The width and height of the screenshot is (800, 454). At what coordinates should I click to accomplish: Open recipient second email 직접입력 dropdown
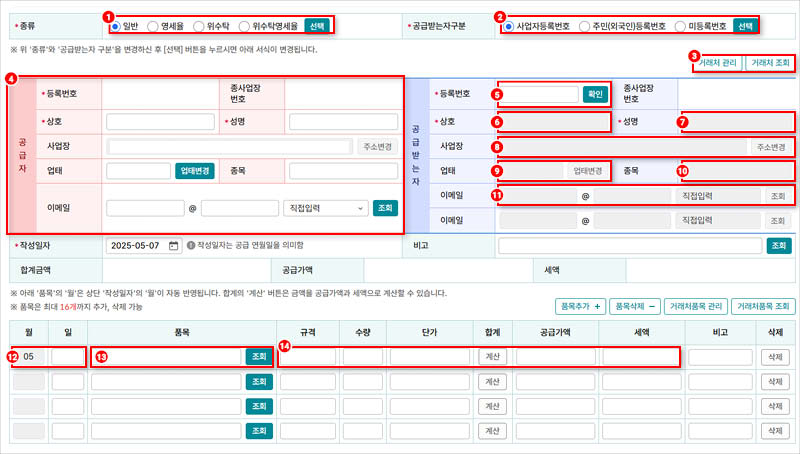(x=718, y=220)
